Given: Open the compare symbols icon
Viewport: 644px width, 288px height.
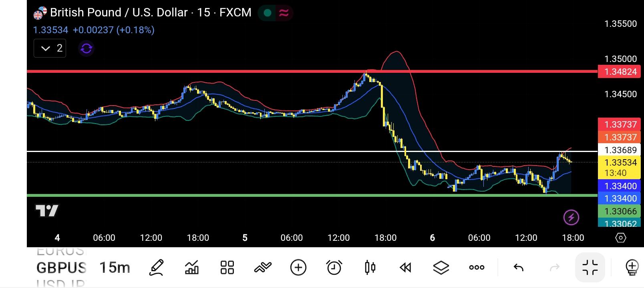Looking at the screenshot, I should [x=263, y=267].
